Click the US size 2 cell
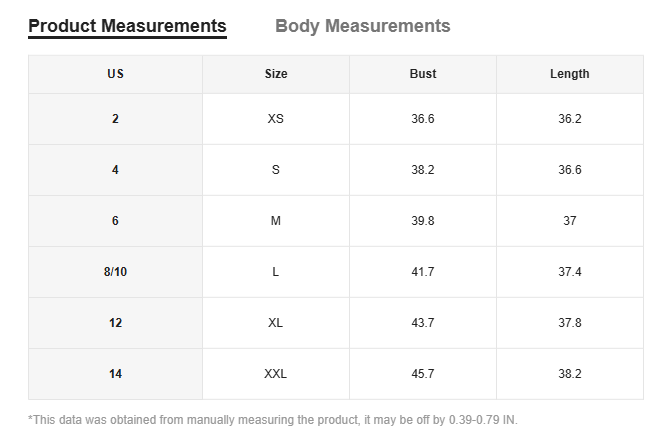The image size is (672, 447). pos(115,119)
